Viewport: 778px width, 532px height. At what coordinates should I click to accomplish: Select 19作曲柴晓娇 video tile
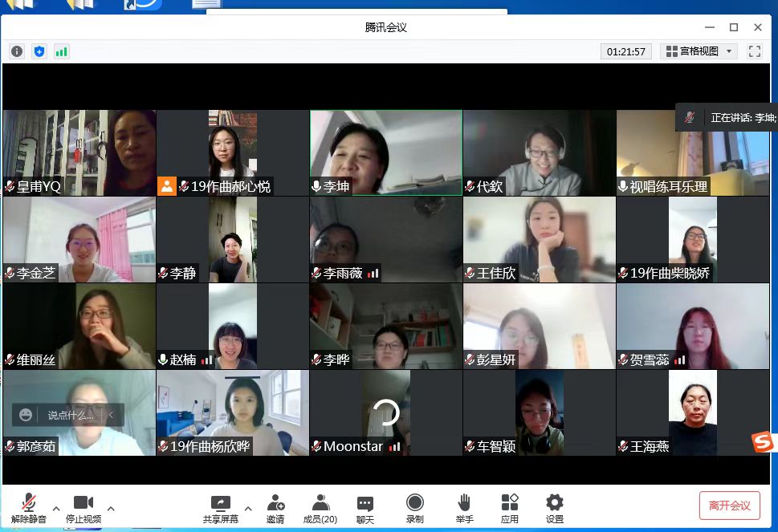693,239
